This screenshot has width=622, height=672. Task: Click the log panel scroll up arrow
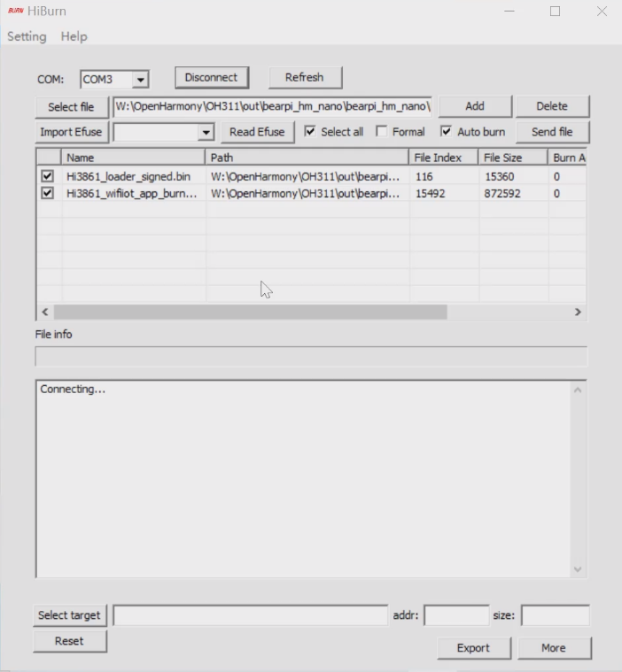pos(578,390)
